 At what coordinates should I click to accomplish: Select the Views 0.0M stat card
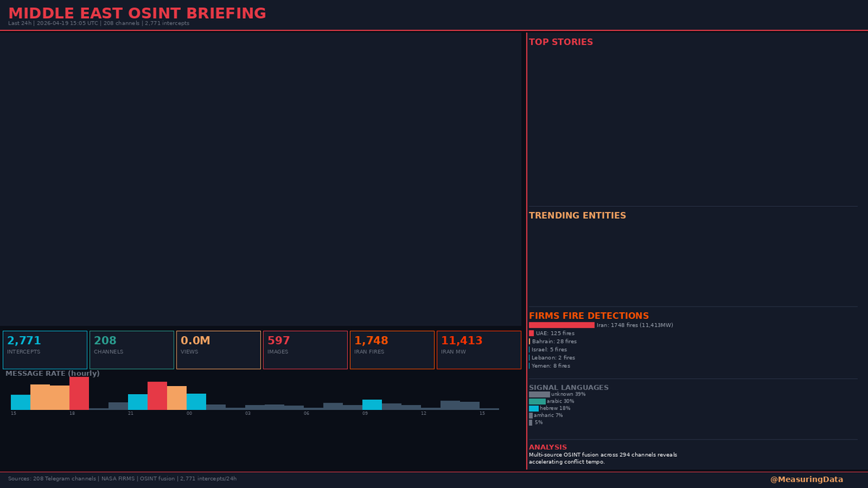click(218, 350)
